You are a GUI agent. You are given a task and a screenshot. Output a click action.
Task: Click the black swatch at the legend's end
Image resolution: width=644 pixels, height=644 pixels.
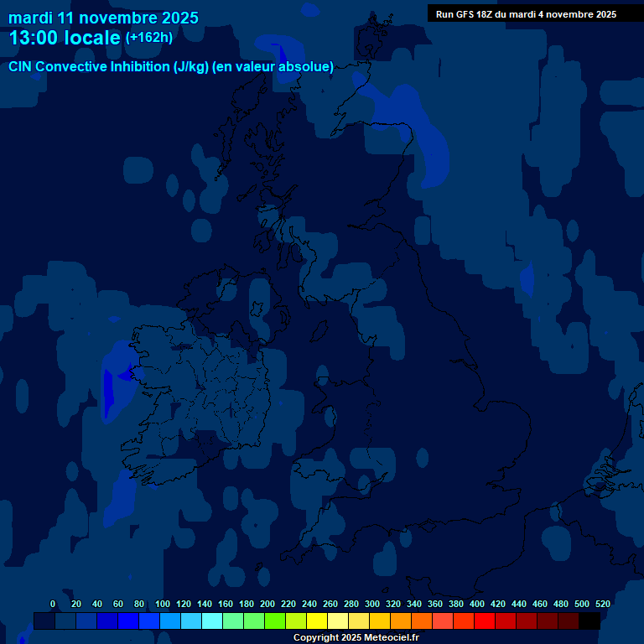coord(589,621)
